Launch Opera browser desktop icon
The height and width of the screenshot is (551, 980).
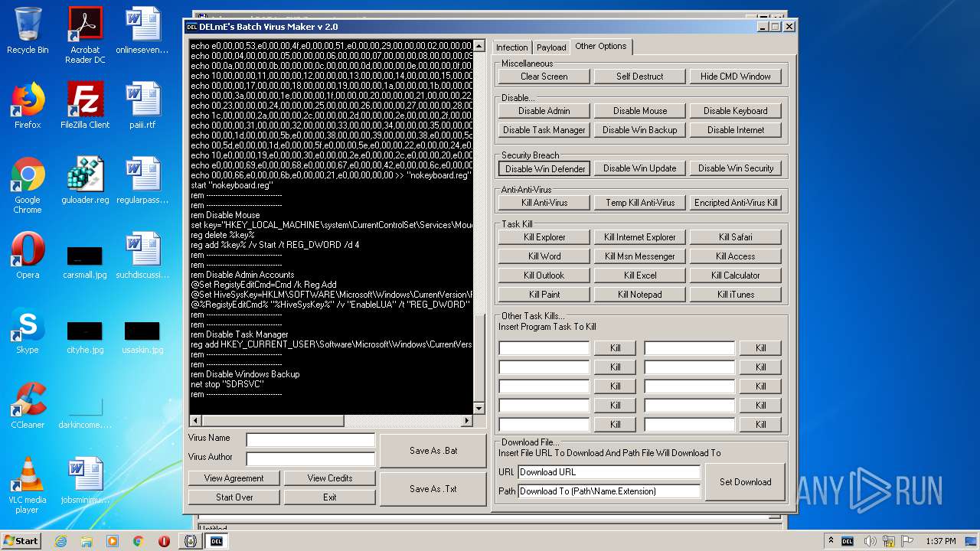click(x=28, y=256)
